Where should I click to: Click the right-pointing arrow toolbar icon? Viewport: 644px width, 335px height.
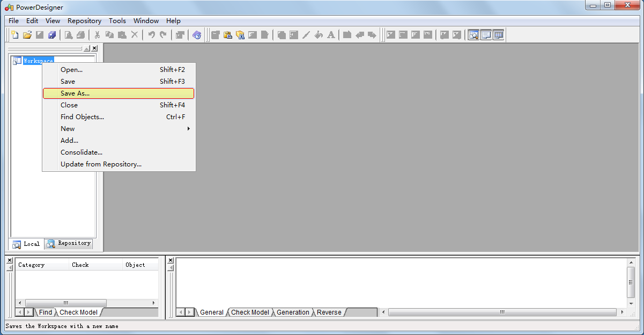coord(372,35)
